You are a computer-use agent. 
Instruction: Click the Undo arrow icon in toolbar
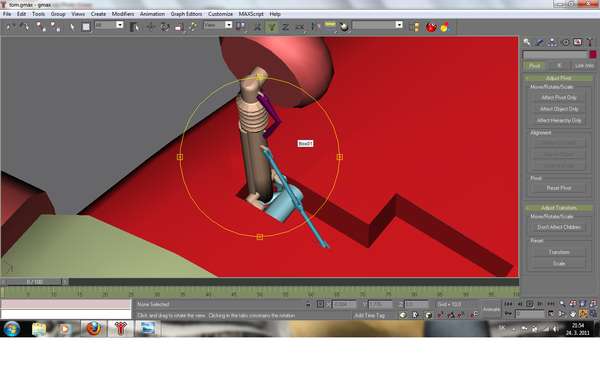(11, 27)
